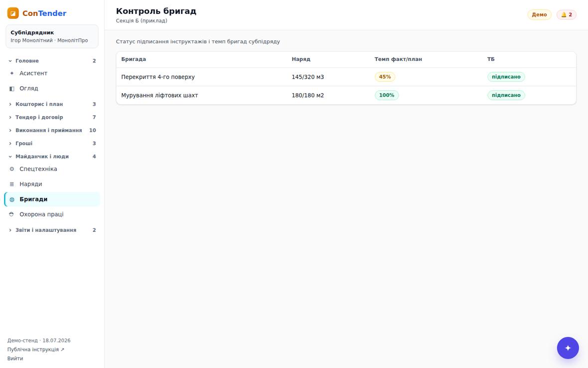588x368 pixels.
Task: Collapse the Головне section
Action: coord(52,61)
